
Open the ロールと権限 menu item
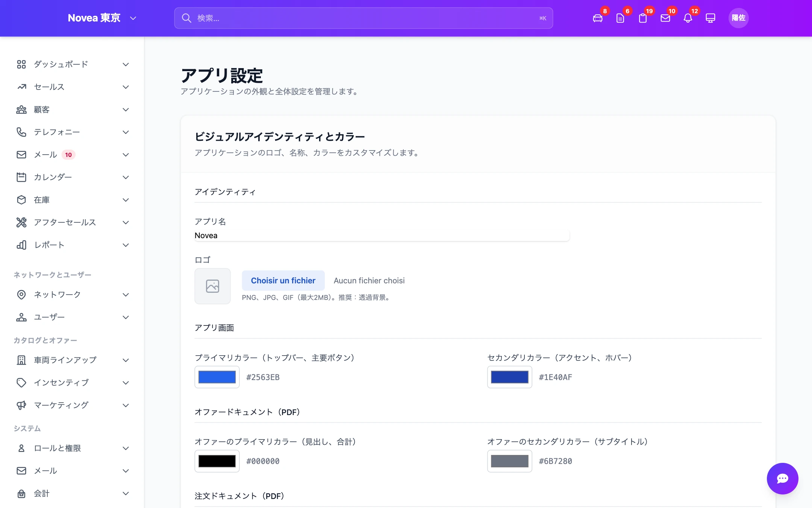pos(72,448)
